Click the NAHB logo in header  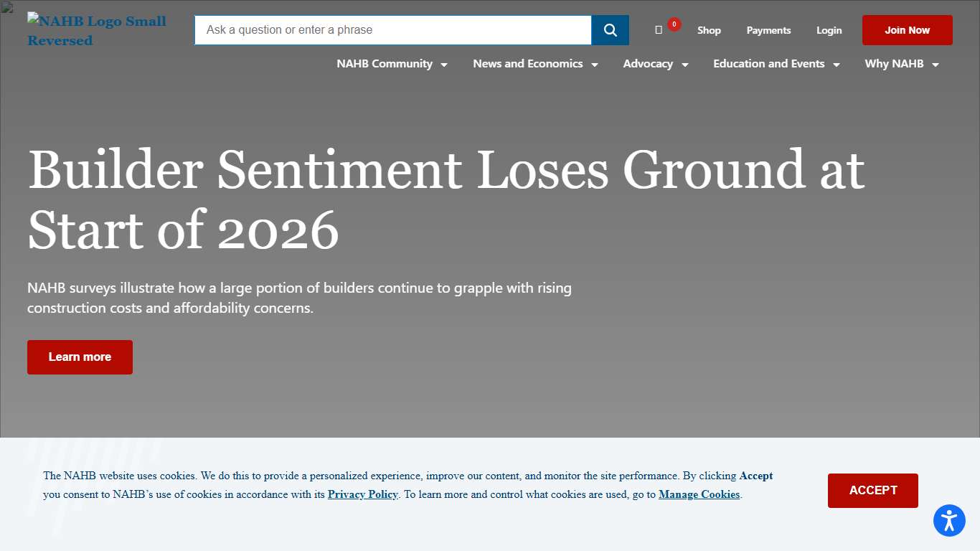[97, 30]
